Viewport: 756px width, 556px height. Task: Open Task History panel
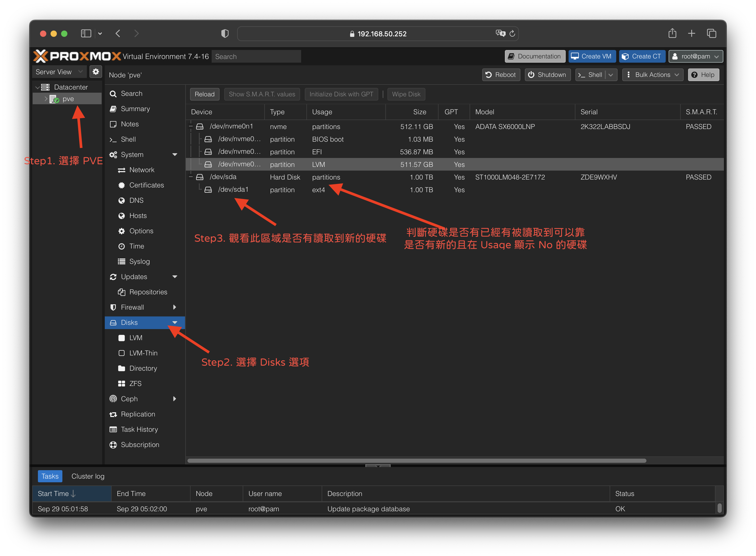(139, 429)
